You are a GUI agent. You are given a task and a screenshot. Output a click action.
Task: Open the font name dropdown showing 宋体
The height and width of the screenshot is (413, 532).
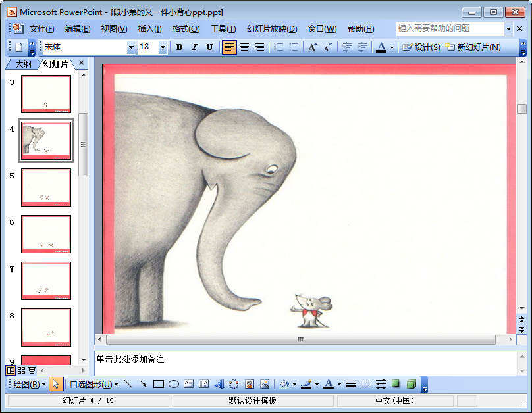(x=131, y=47)
